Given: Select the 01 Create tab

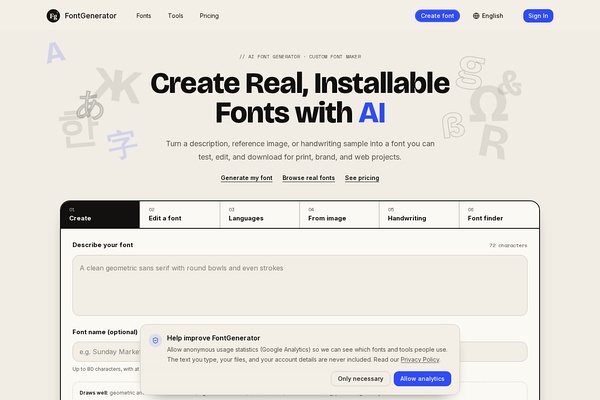Looking at the screenshot, I should pos(100,214).
